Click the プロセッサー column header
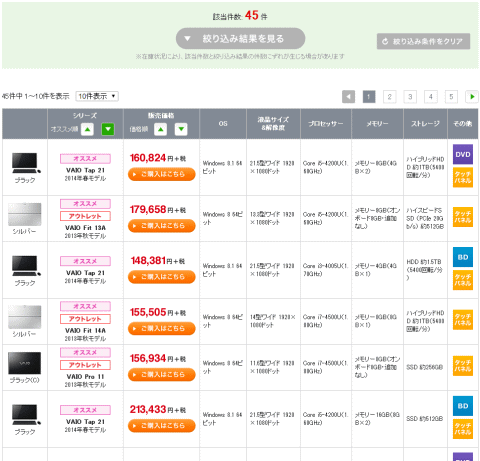The height and width of the screenshot is (461, 480). (326, 124)
